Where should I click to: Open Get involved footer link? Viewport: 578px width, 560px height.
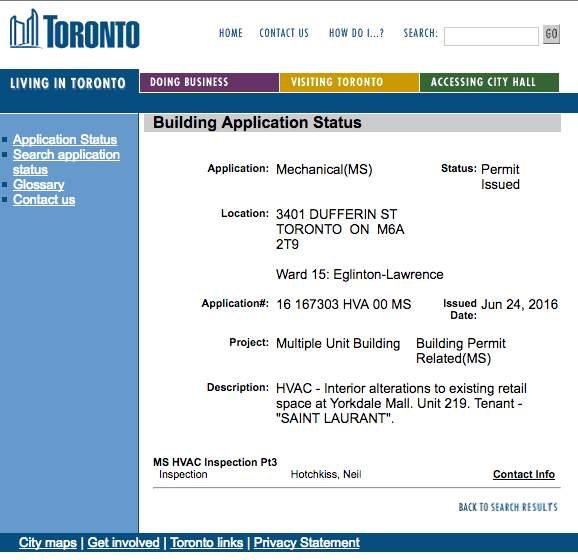point(123,542)
